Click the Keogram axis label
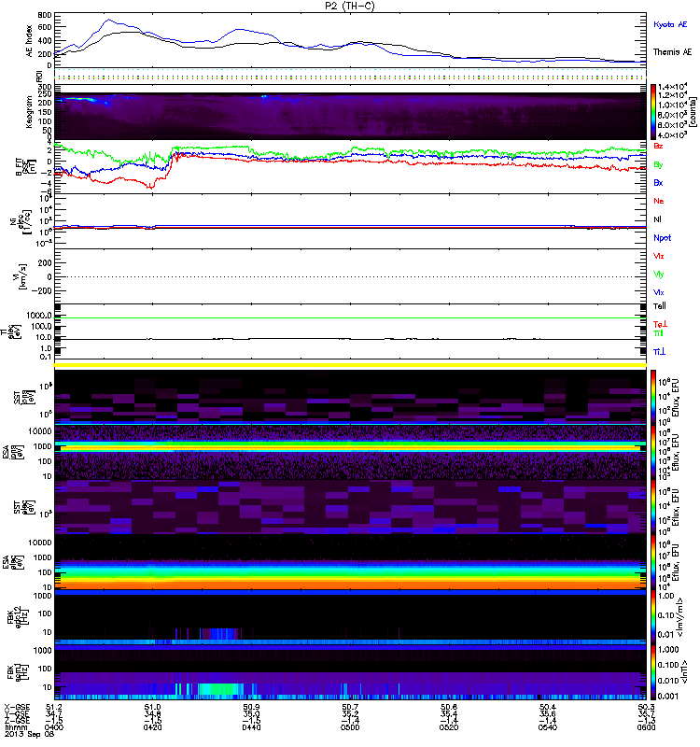This screenshot has width=700, height=747. click(29, 112)
